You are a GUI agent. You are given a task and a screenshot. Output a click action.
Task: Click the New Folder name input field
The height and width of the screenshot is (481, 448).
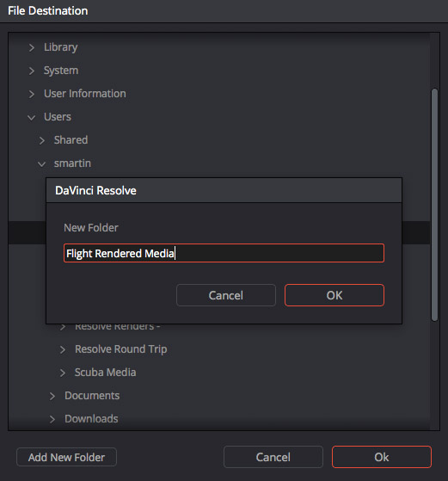click(x=224, y=253)
